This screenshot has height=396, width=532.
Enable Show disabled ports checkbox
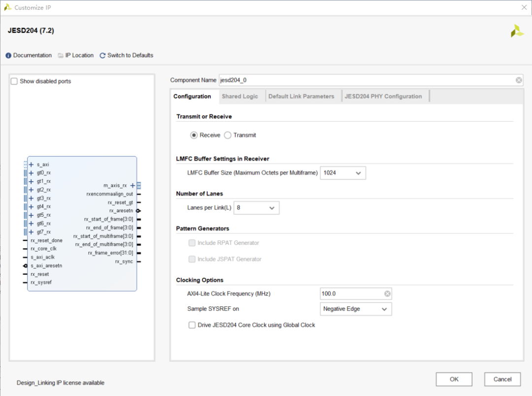(14, 81)
